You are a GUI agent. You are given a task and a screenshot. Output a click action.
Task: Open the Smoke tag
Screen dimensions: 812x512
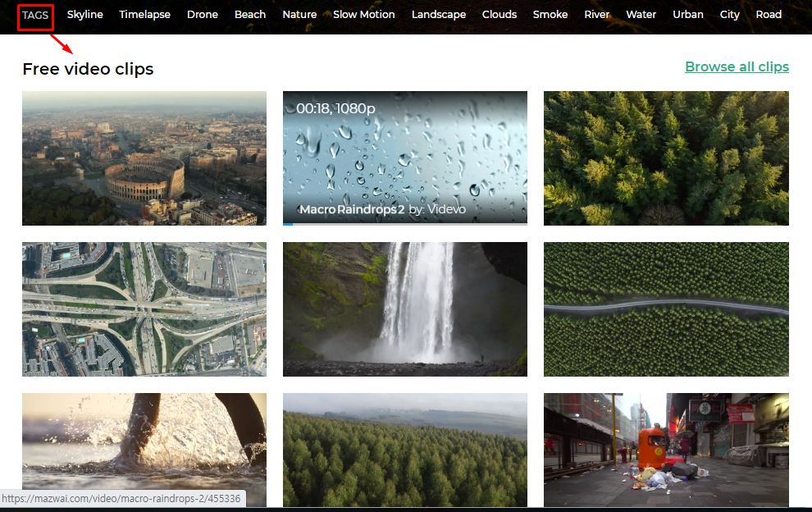[550, 15]
